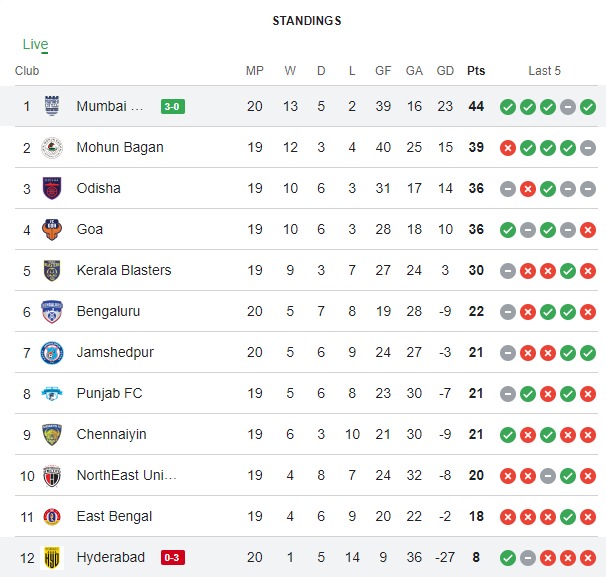Click the Goa club logo

51,229
